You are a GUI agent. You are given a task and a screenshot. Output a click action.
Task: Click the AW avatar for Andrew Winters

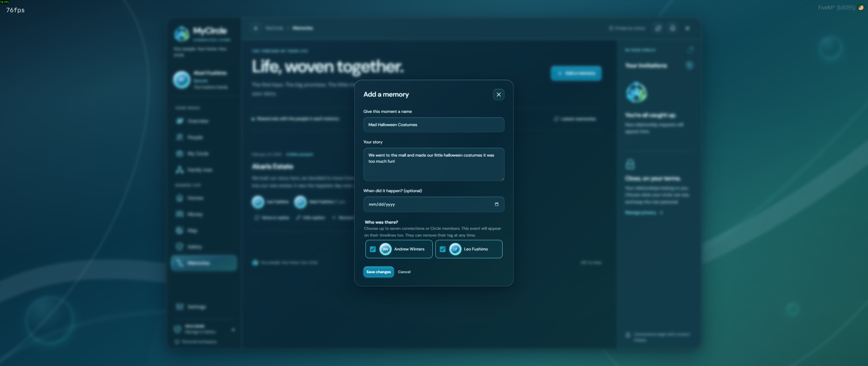[385, 249]
